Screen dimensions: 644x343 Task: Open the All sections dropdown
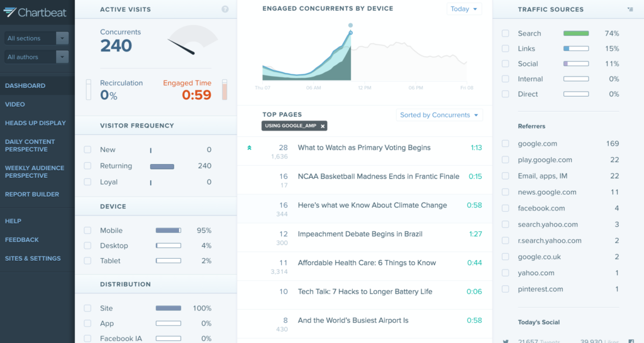point(36,38)
